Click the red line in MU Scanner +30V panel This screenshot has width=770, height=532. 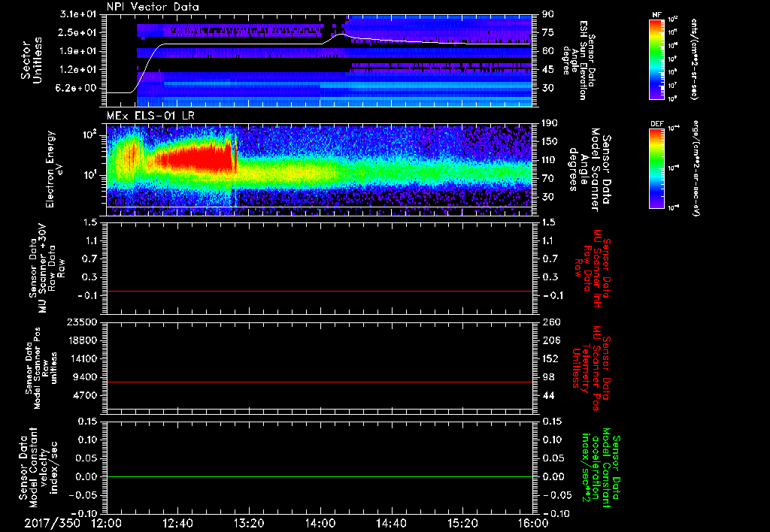point(320,292)
